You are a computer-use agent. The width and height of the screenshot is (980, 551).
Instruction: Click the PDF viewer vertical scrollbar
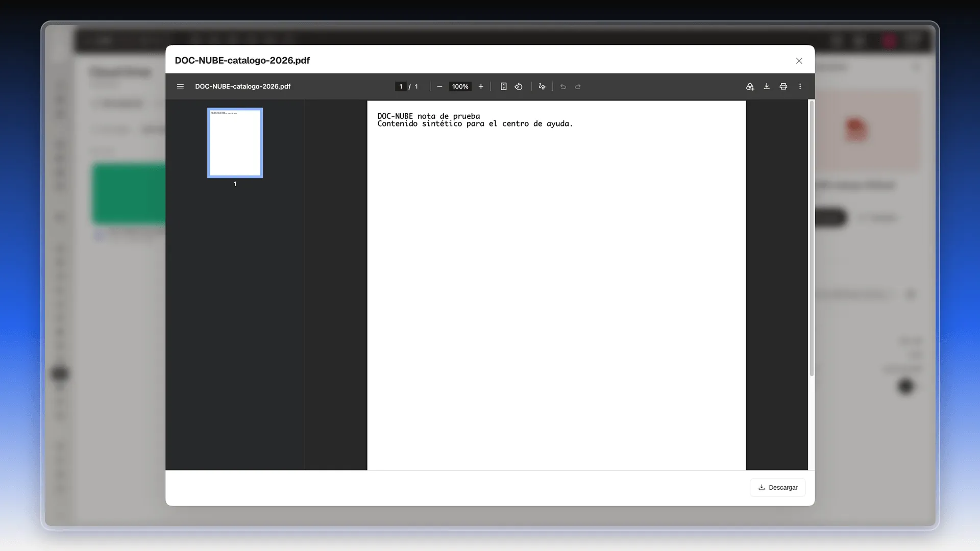[812, 238]
